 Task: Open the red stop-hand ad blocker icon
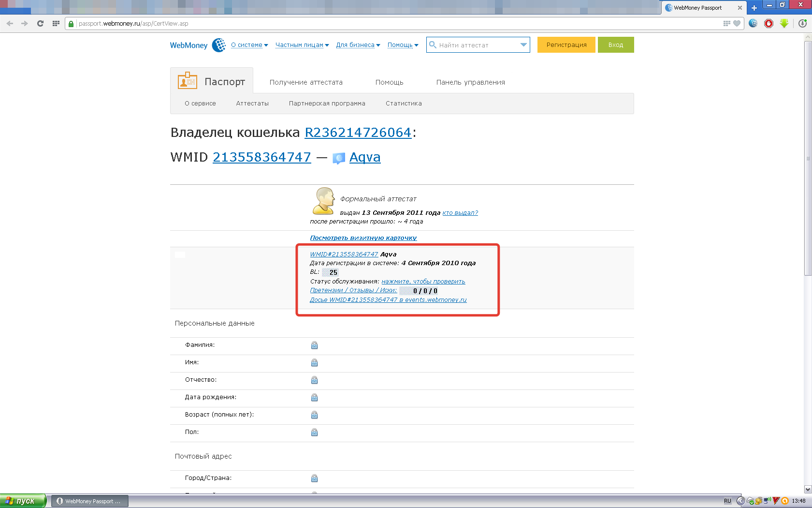768,23
